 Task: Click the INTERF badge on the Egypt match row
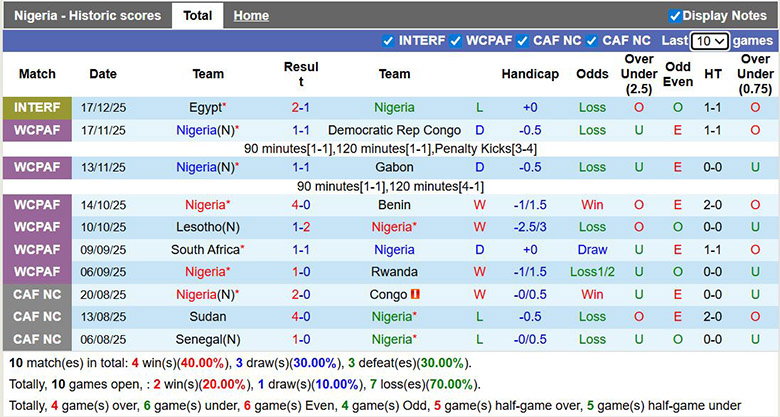37,107
